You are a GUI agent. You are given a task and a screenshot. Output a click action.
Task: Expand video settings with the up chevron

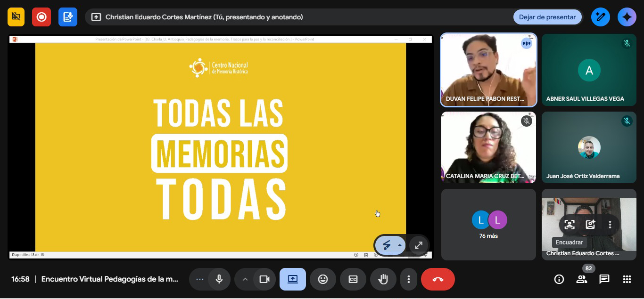[245, 279]
